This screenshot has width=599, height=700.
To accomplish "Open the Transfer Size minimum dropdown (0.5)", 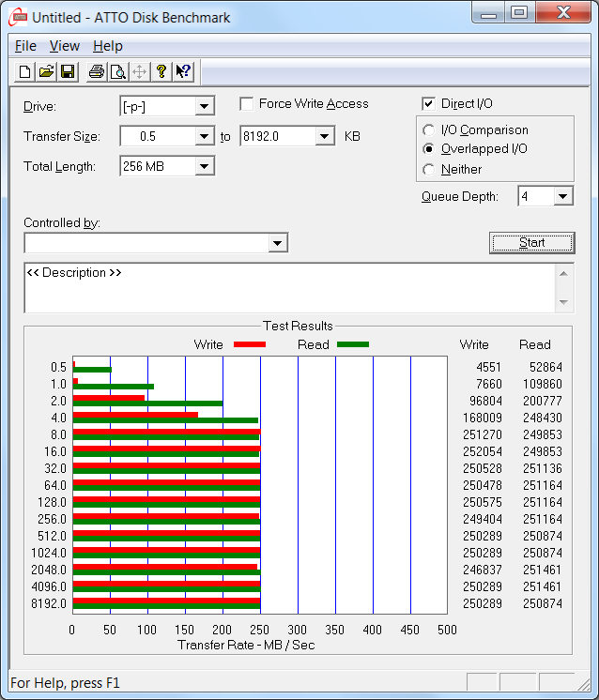I will pyautogui.click(x=204, y=136).
